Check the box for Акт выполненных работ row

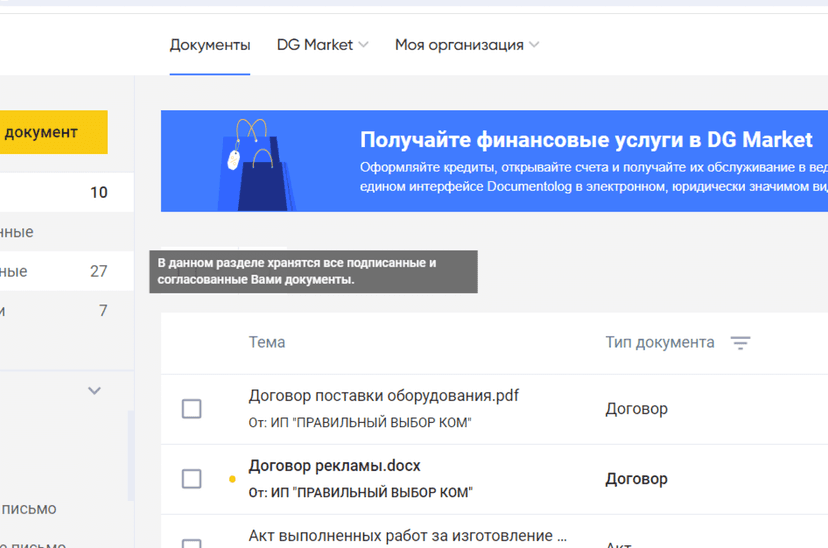(191, 541)
